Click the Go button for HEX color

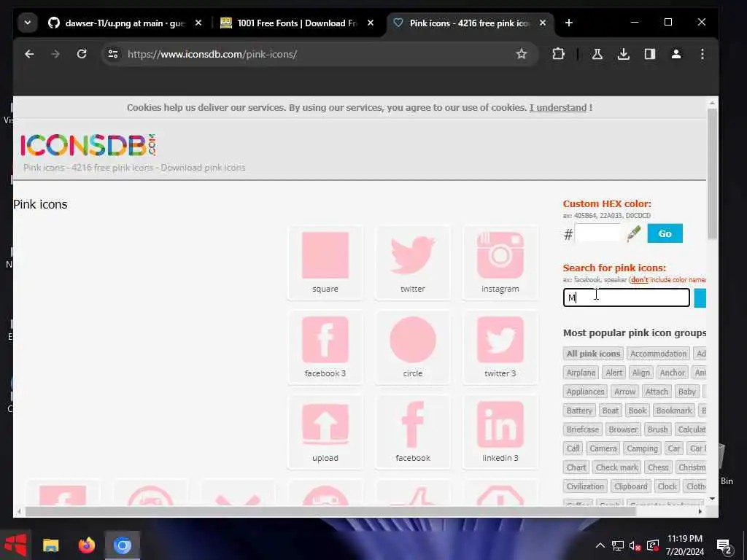tap(665, 233)
